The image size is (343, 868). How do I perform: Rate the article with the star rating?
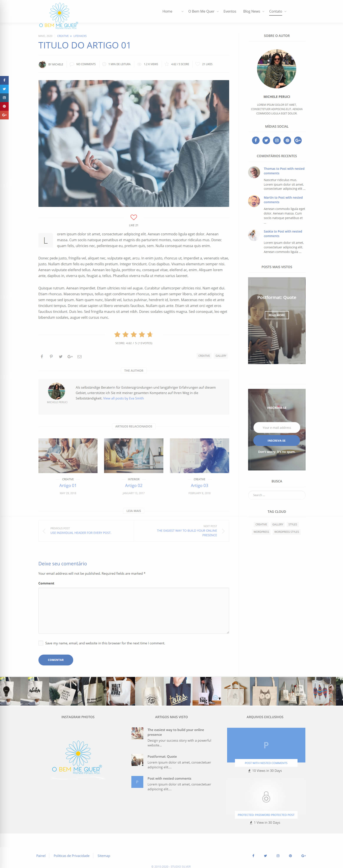134,334
